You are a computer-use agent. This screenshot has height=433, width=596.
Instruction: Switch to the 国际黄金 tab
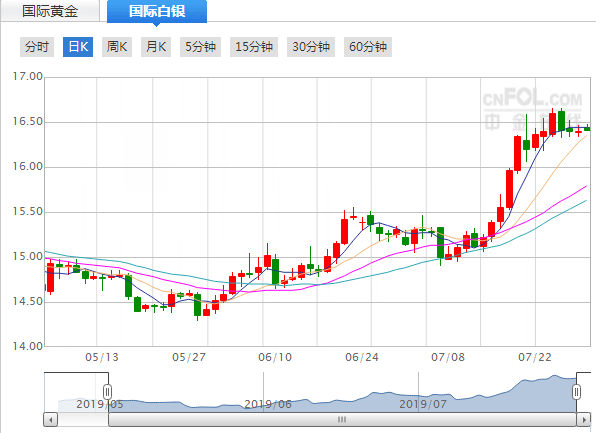[50, 11]
